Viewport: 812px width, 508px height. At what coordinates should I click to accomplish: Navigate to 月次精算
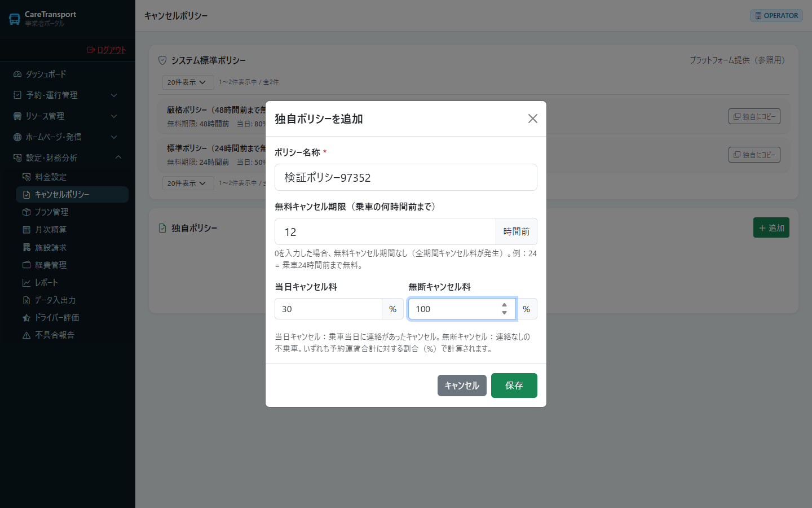point(72,229)
